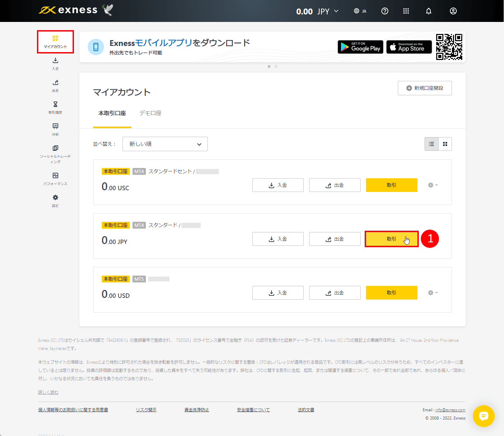This screenshot has height=436, width=504.
Task: Open the apps grid icon in header
Action: tap(406, 11)
